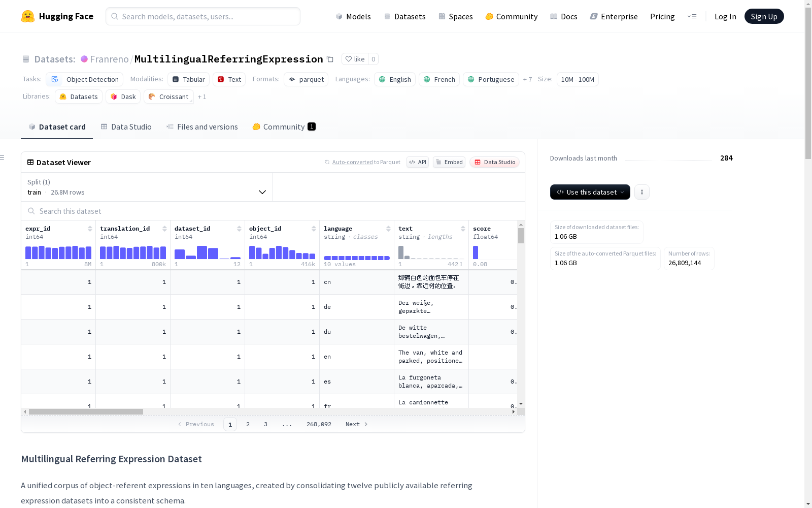Go to page 2 of the dataset
This screenshot has height=508, width=812.
[x=248, y=424]
